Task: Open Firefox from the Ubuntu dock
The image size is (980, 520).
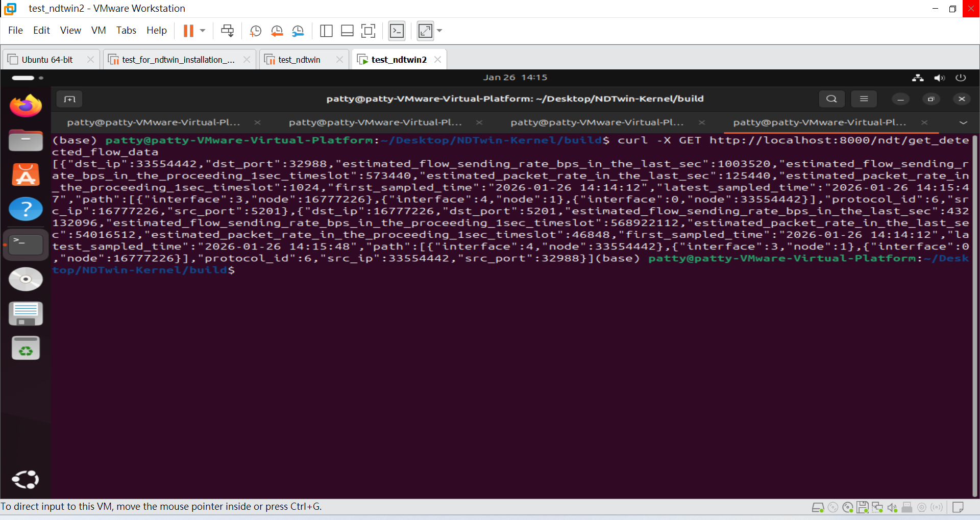Action: (26, 106)
